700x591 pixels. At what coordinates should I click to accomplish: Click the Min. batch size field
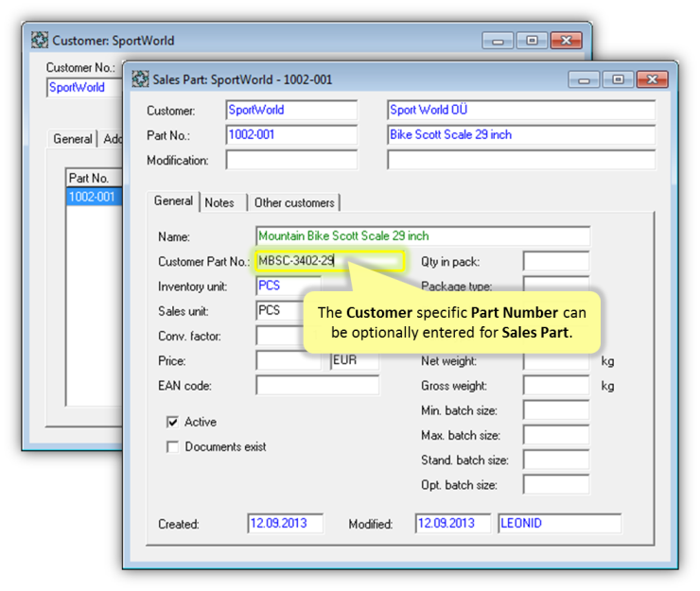click(x=556, y=410)
